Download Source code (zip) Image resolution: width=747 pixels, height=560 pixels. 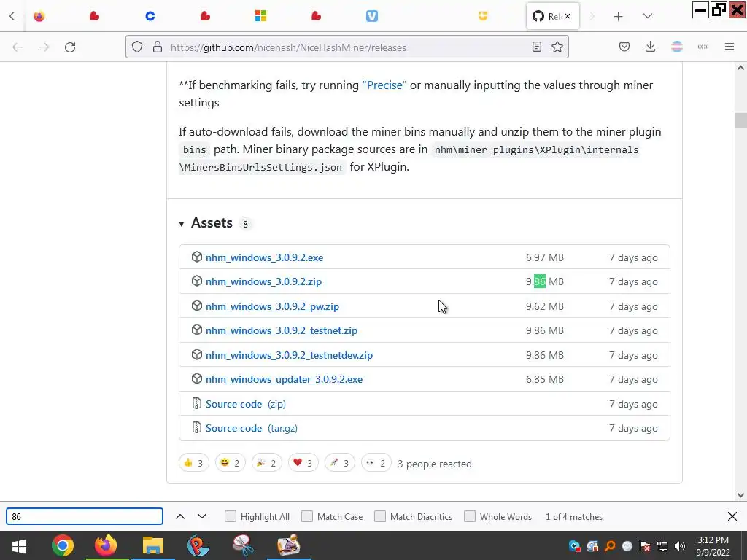245,404
